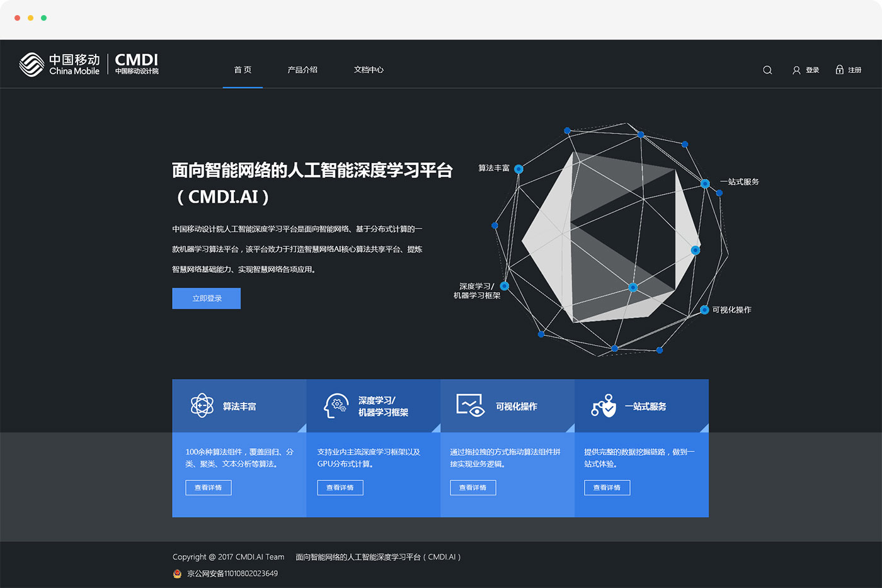Click the search magnifier icon
Screen dimensions: 882x588
pos(767,70)
